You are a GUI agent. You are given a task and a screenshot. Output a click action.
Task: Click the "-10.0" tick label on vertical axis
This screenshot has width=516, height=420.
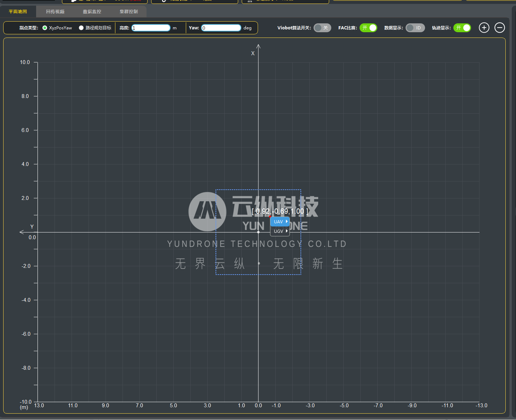click(x=26, y=402)
